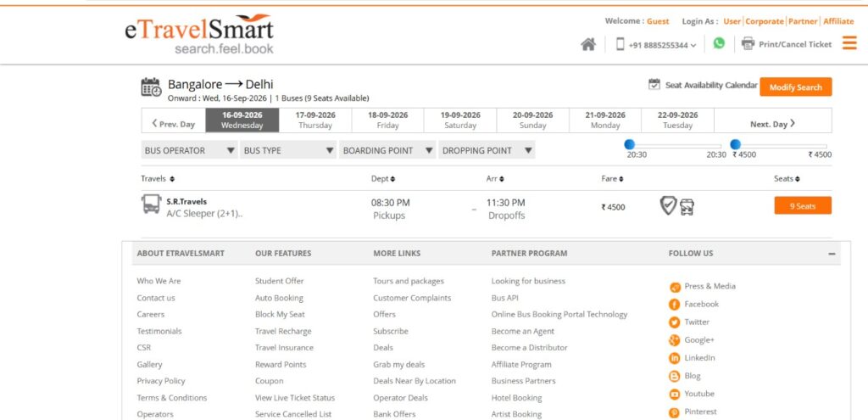Open the Travel Insurance link

[284, 347]
